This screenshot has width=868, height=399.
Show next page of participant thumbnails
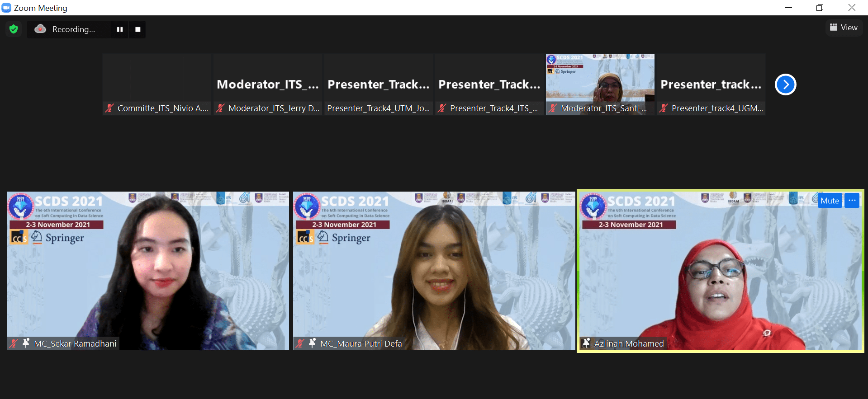[785, 84]
